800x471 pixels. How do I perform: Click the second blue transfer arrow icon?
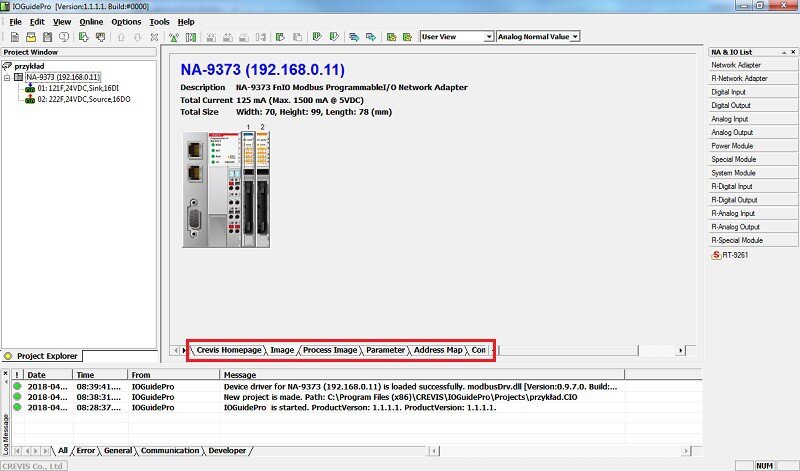coord(371,37)
